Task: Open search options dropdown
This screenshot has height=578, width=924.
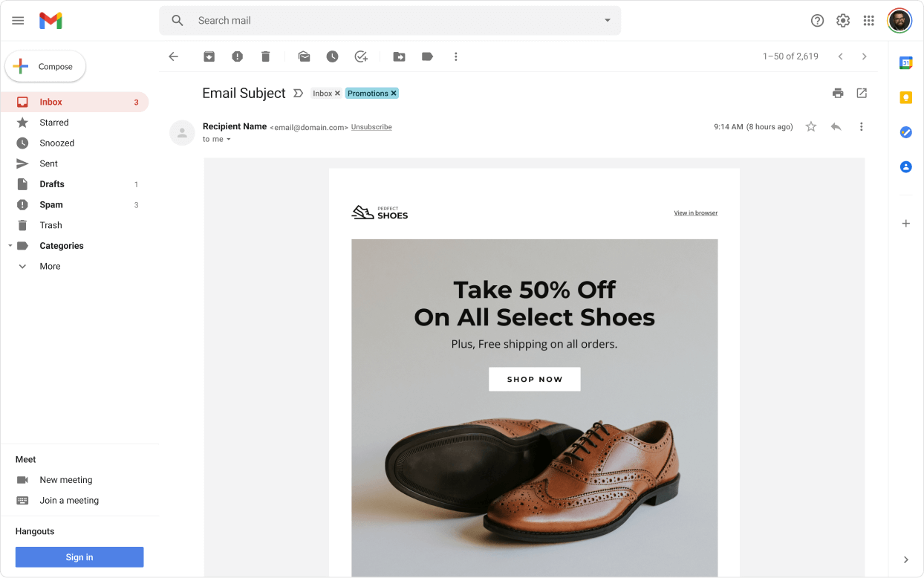Action: (607, 20)
